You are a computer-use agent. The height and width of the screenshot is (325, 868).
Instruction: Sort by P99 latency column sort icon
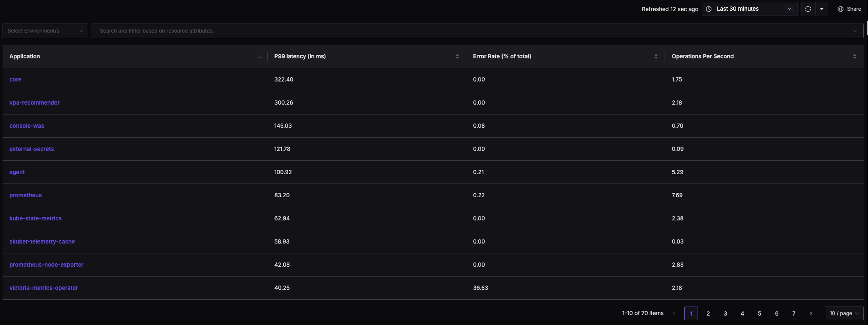coord(457,57)
